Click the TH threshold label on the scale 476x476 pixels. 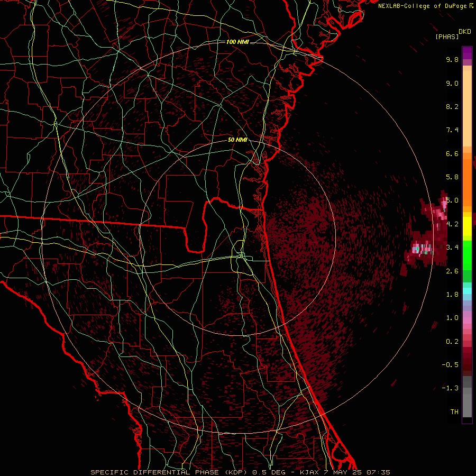454,411
